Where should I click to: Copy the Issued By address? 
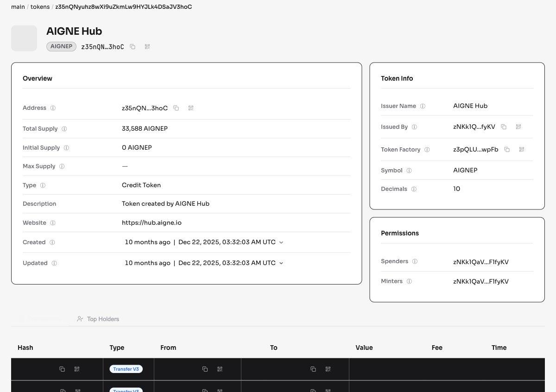[504, 127]
